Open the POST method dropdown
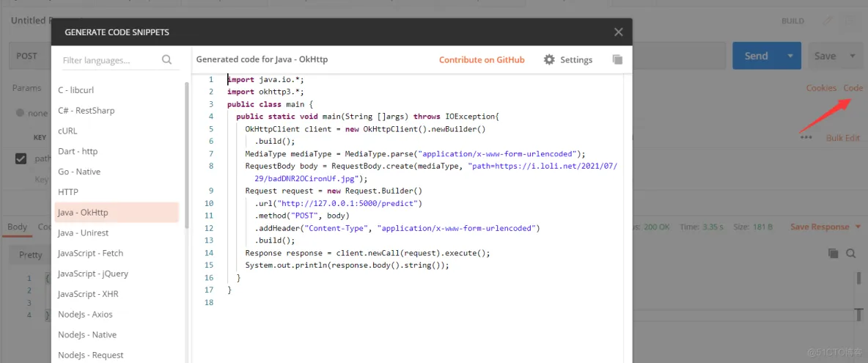Image resolution: width=868 pixels, height=363 pixels. click(31, 56)
